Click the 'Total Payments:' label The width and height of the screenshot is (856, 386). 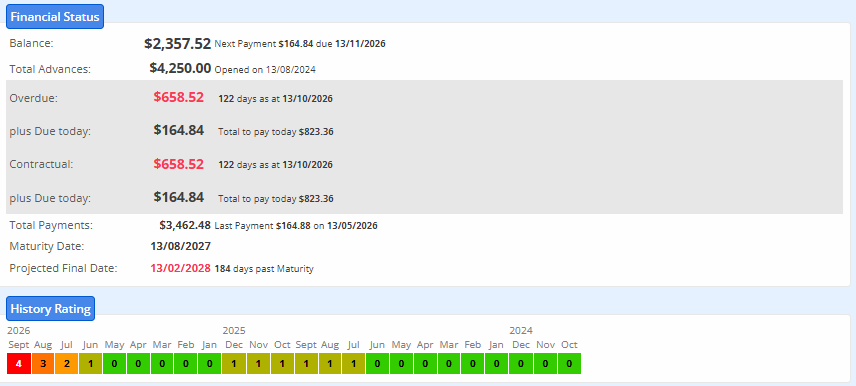pyautogui.click(x=51, y=225)
